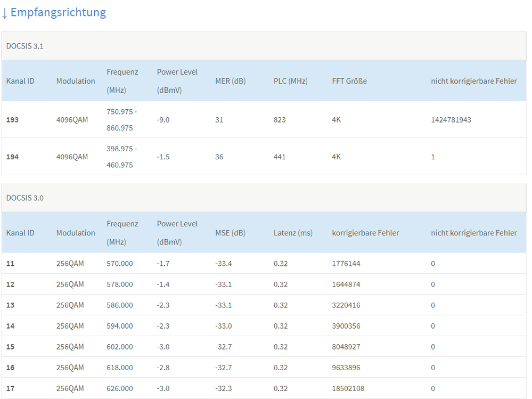
Task: Click the 1424781943 uncorrectable errors value
Action: tap(451, 120)
